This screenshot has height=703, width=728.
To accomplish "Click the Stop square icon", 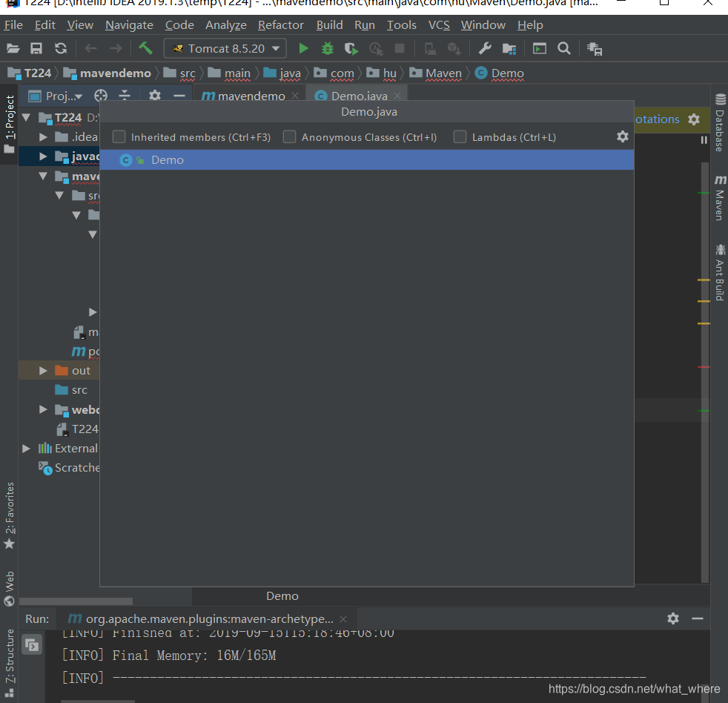I will point(400,48).
